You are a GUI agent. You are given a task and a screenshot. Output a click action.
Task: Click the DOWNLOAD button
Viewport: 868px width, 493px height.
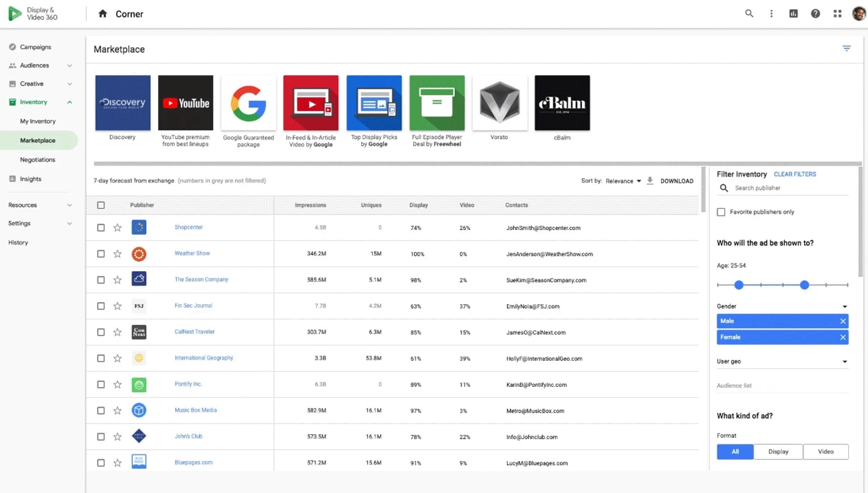pyautogui.click(x=676, y=180)
